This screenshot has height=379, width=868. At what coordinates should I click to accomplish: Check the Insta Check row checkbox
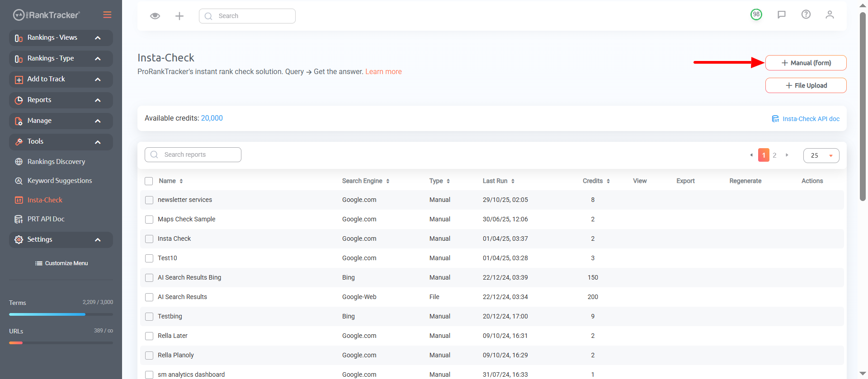tap(149, 239)
